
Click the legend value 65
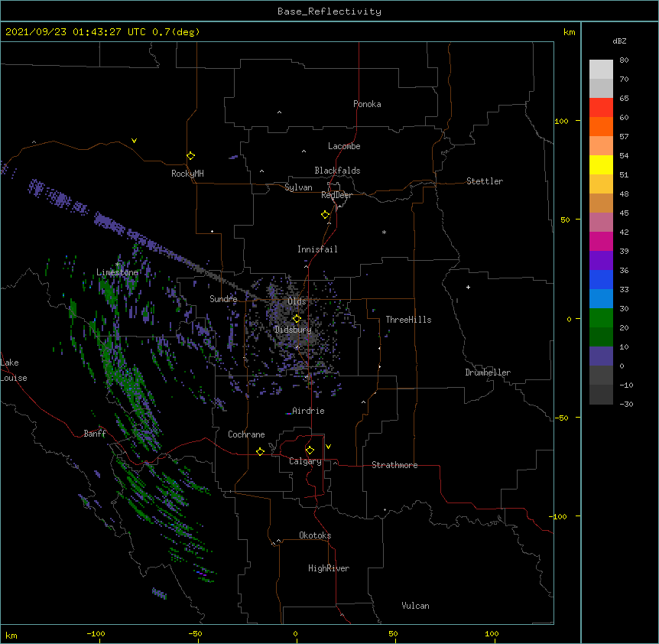tap(624, 98)
